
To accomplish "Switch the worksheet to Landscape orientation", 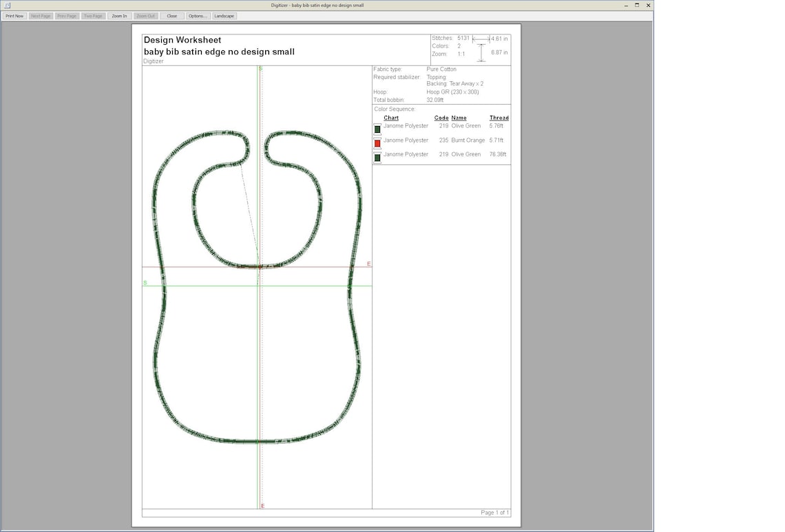I will pyautogui.click(x=224, y=15).
